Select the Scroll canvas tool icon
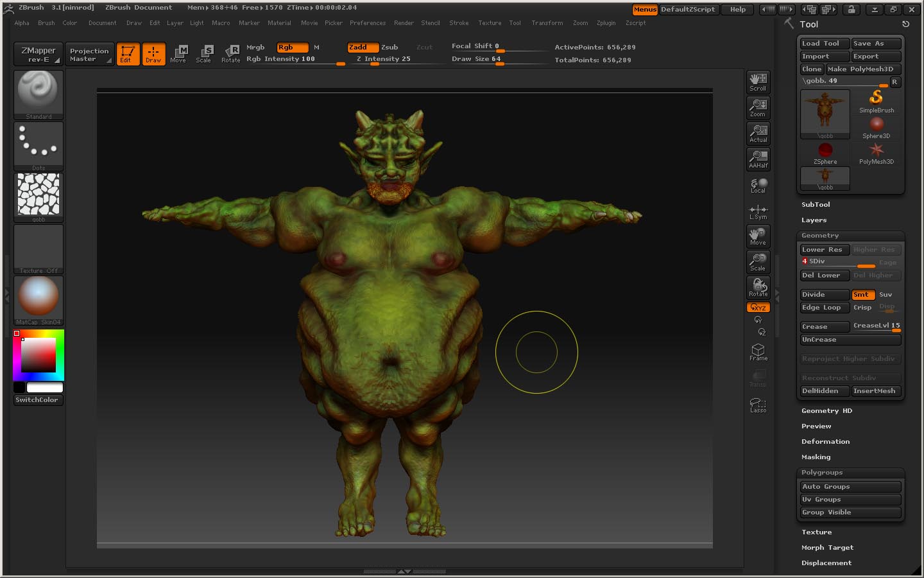 coord(758,82)
